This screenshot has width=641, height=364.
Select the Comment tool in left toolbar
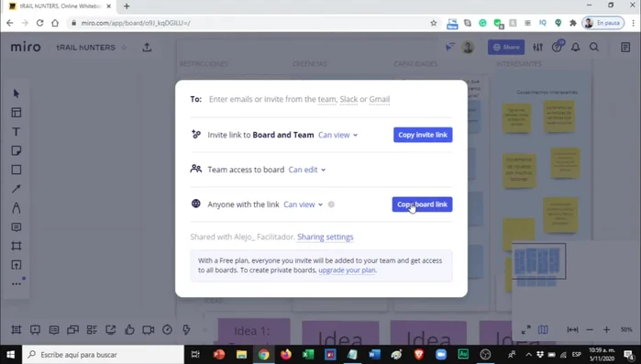(17, 227)
